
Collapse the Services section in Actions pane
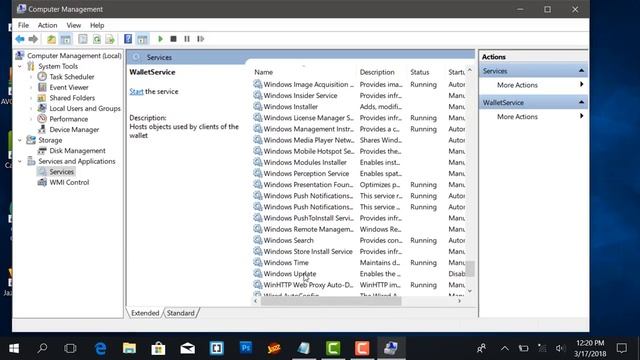(x=581, y=71)
